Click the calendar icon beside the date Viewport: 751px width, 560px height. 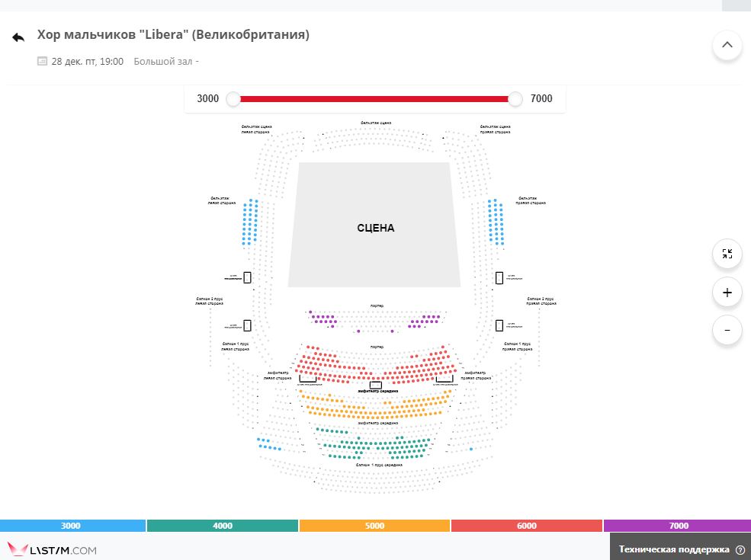tap(42, 61)
